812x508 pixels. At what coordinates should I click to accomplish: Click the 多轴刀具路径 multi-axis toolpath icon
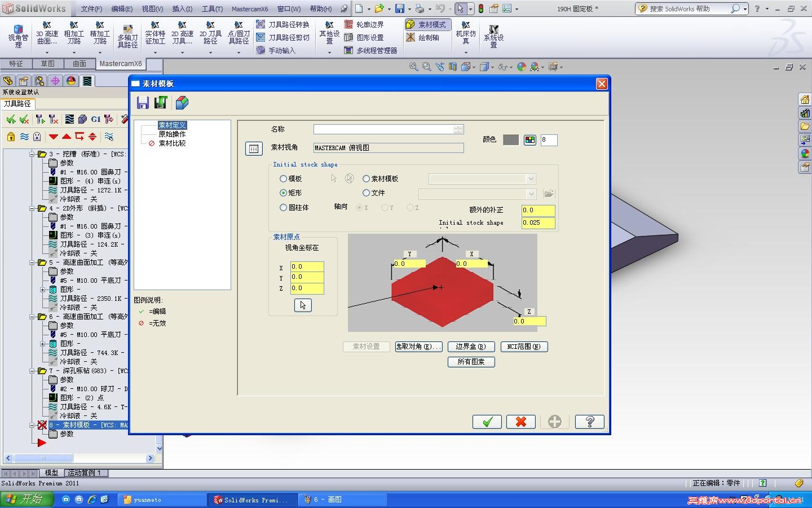pos(127,37)
